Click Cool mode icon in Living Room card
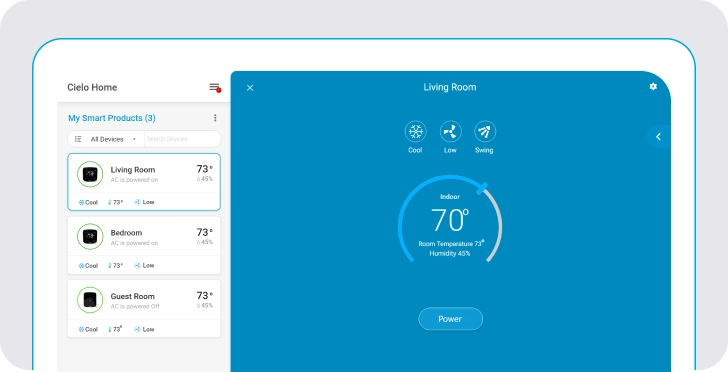The image size is (728, 372). (x=82, y=202)
